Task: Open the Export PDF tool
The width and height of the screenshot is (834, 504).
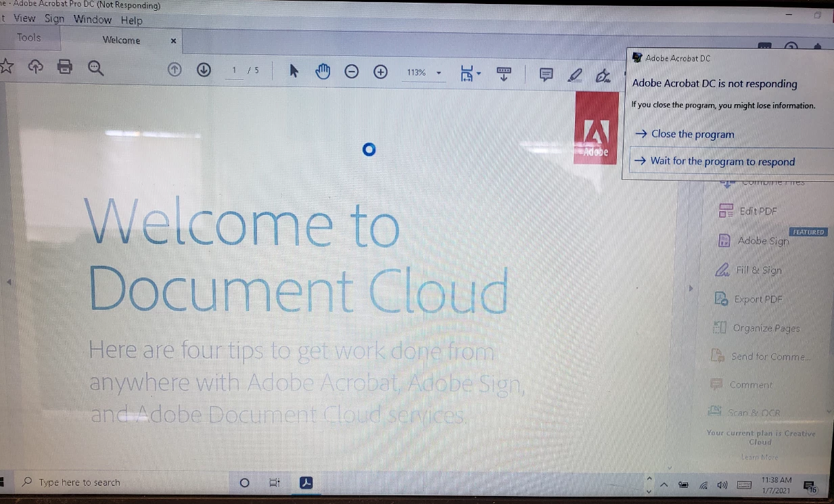Action: tap(758, 299)
